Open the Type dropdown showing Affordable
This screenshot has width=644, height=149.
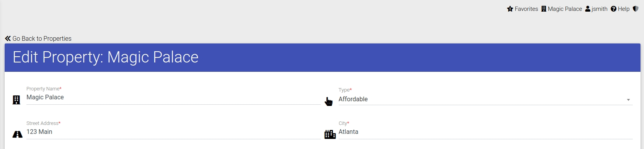[485, 99]
